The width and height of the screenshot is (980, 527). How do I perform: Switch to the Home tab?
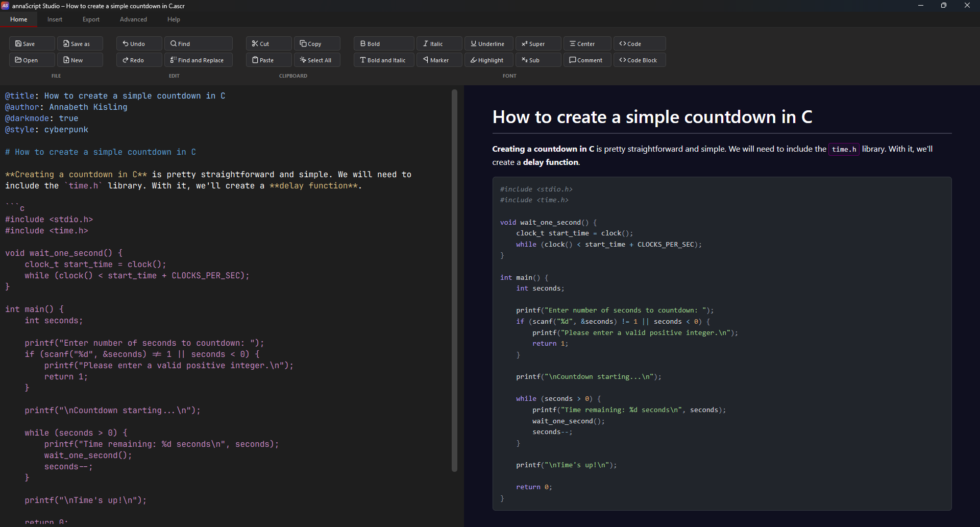click(x=19, y=19)
